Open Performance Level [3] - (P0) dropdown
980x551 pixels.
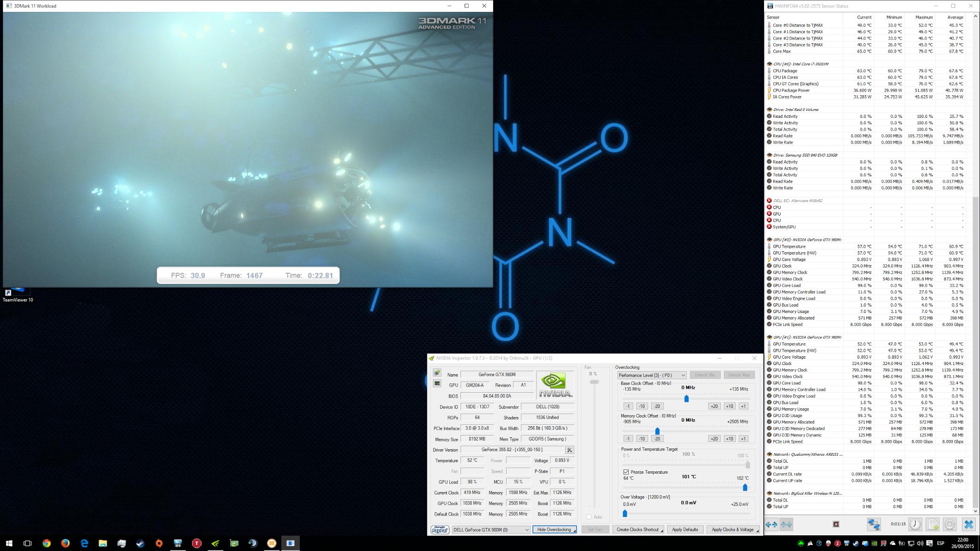pyautogui.click(x=652, y=375)
